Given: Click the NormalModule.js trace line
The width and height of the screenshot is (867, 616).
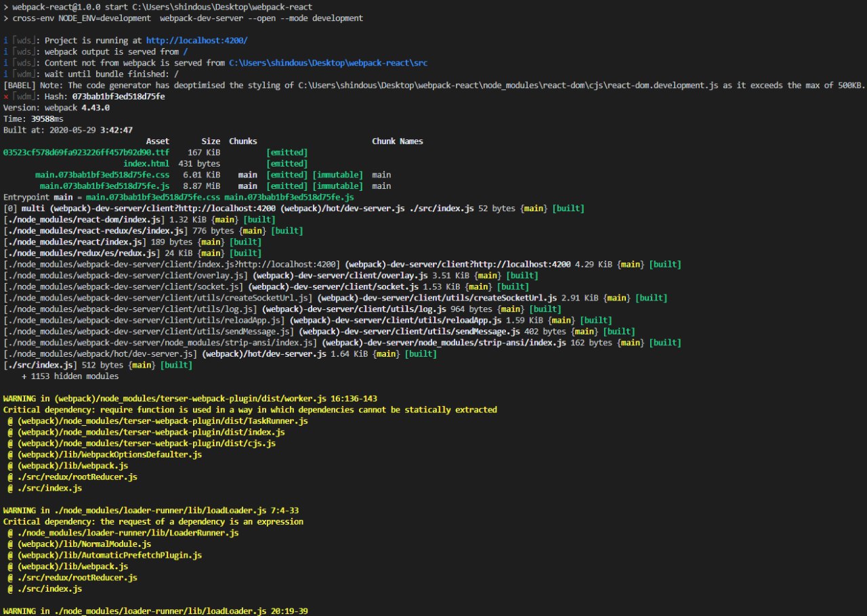Looking at the screenshot, I should click(x=79, y=544).
